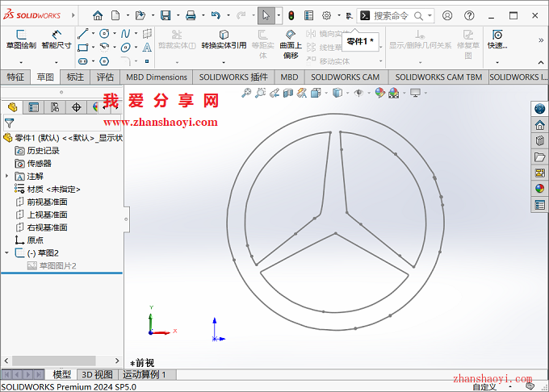Image resolution: width=549 pixels, height=392 pixels.
Task: Switch to the SOLIDWORKS CAM tab
Action: pyautogui.click(x=345, y=77)
